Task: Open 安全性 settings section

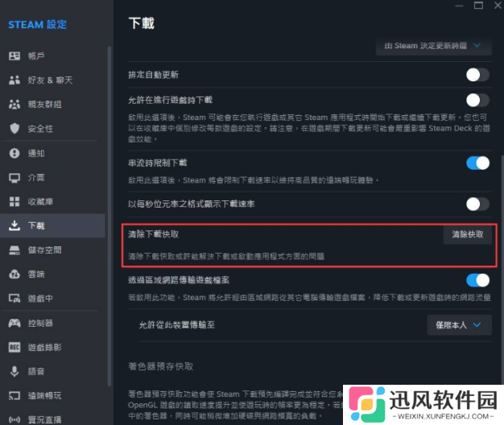Action: click(53, 129)
